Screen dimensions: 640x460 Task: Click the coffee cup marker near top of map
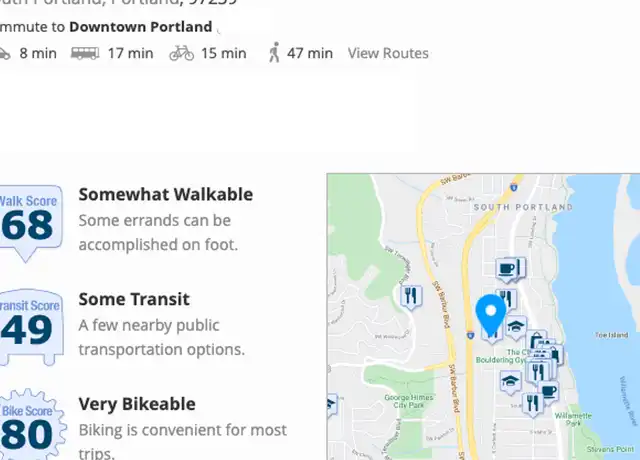click(x=507, y=270)
